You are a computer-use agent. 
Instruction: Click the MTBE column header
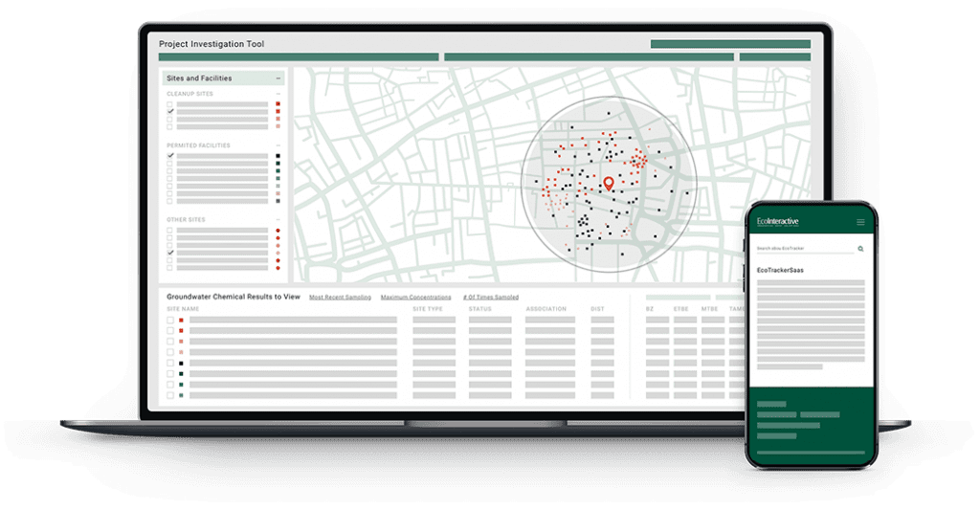(x=709, y=309)
